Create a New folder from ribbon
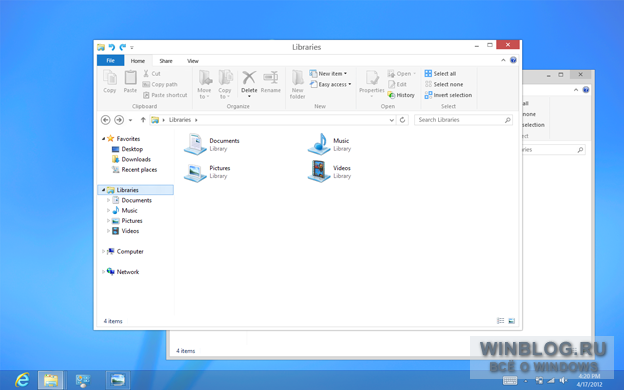Viewport: 624px width, 390px height. tap(297, 84)
